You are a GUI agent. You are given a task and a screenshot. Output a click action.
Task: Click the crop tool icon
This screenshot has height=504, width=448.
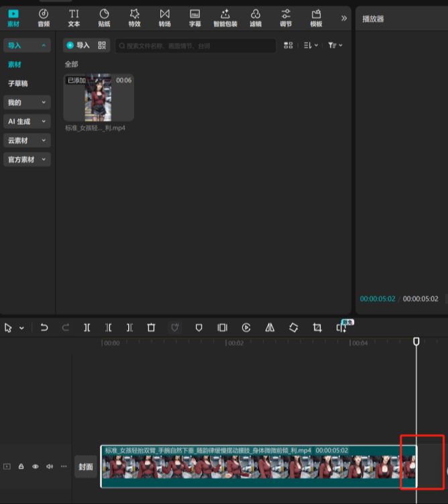(317, 327)
